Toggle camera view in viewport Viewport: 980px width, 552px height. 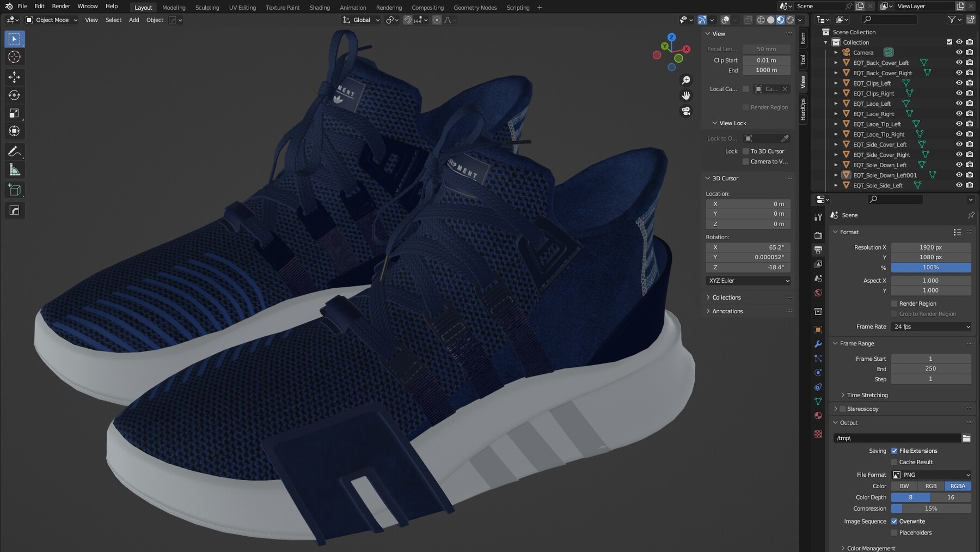(x=686, y=111)
